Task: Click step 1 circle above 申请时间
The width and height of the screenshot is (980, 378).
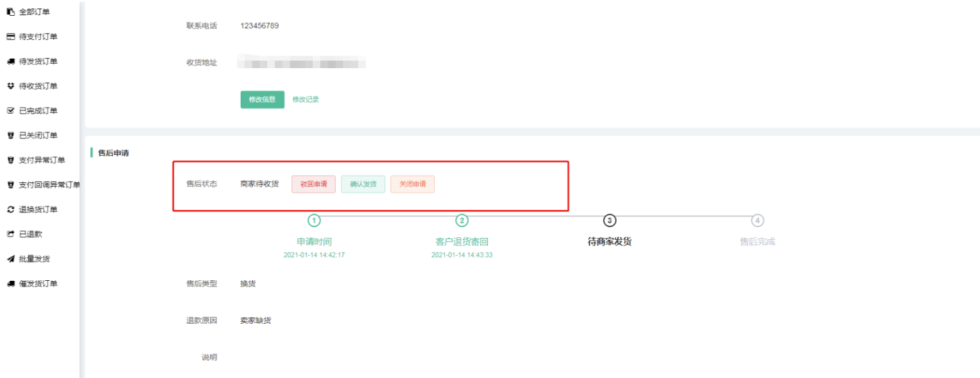Action: (x=314, y=220)
